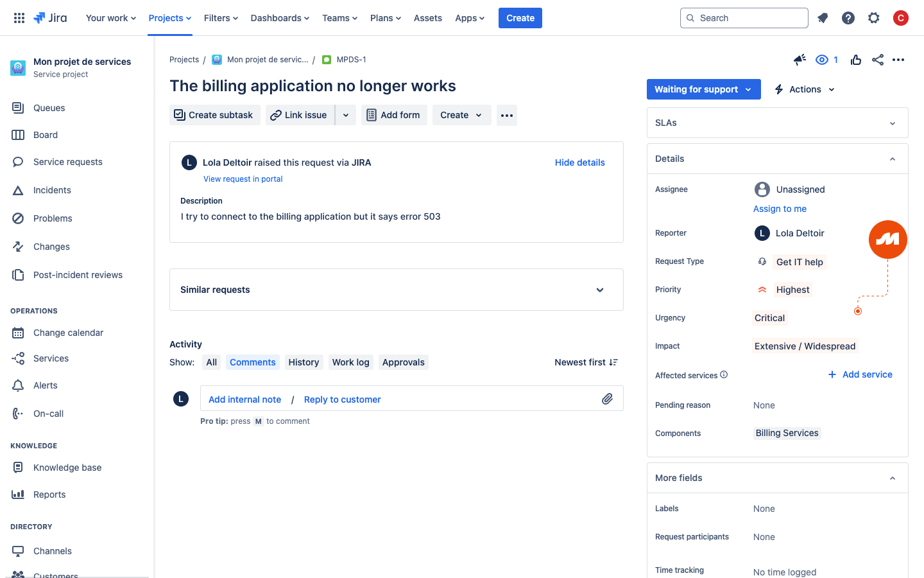
Task: Open the Actions dropdown
Action: click(805, 89)
